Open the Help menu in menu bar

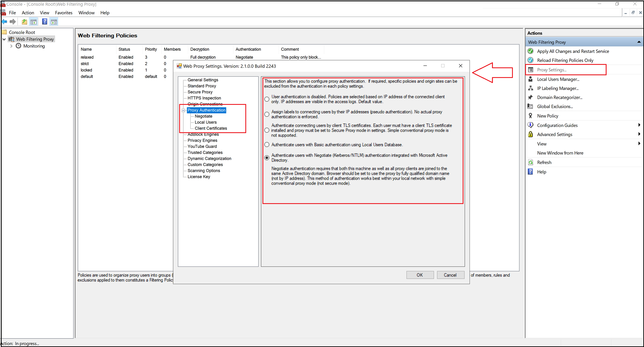pos(105,13)
